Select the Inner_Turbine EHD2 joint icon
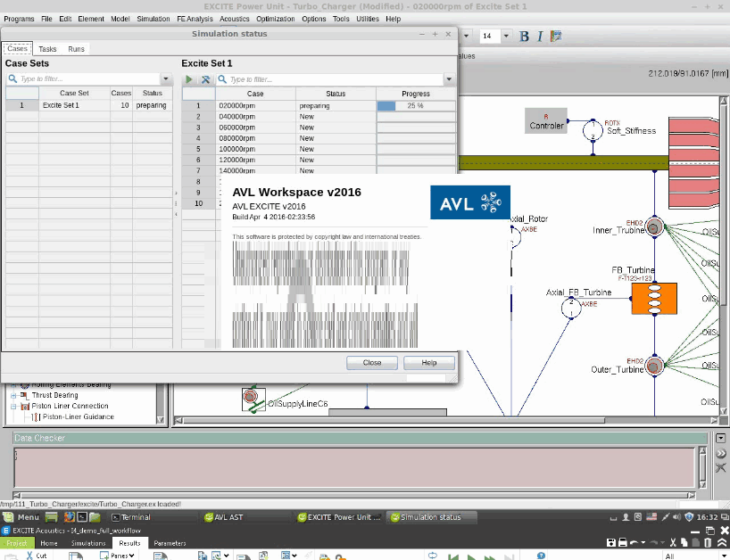This screenshot has height=560, width=730. [x=653, y=228]
